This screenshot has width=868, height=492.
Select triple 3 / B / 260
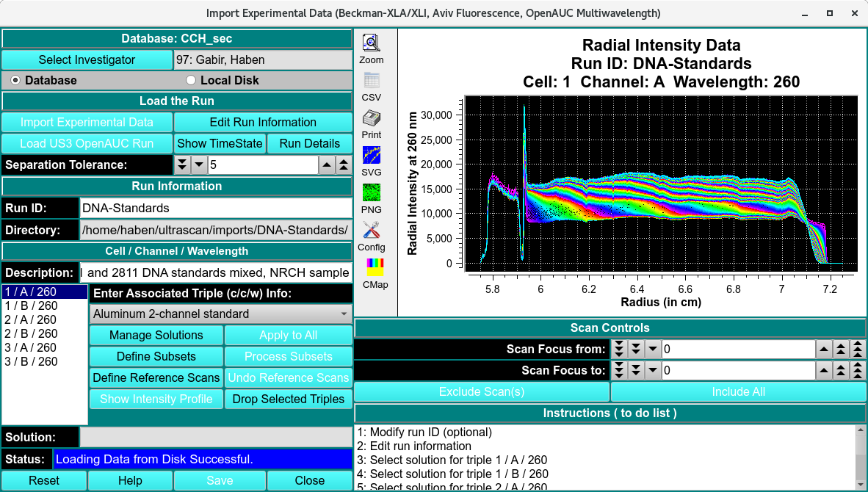coord(31,361)
